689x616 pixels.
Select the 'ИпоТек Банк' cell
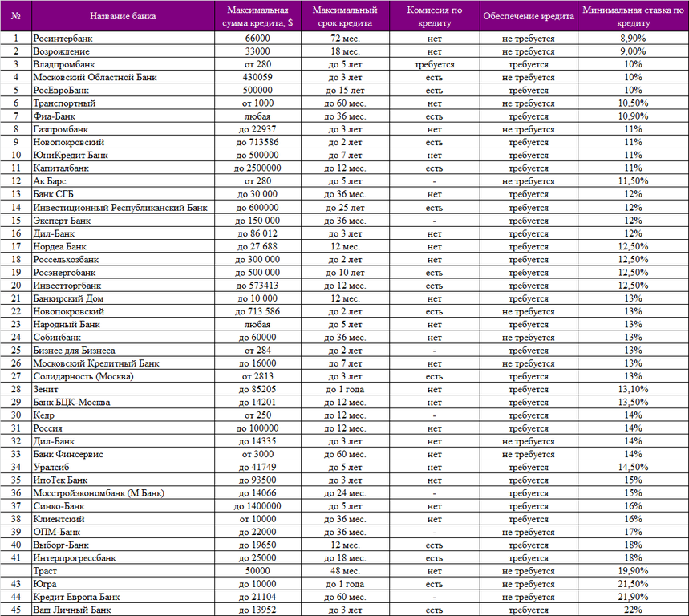tap(123, 480)
